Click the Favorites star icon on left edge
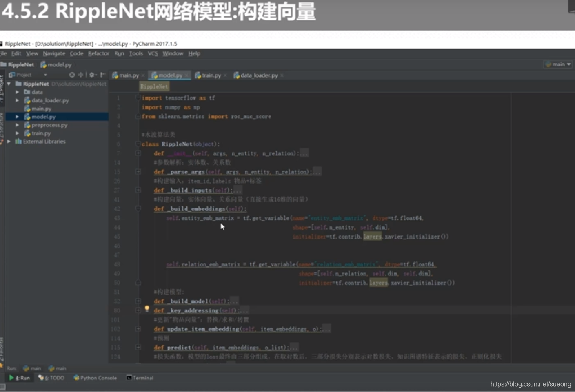The width and height of the screenshot is (575, 392). pos(2,365)
